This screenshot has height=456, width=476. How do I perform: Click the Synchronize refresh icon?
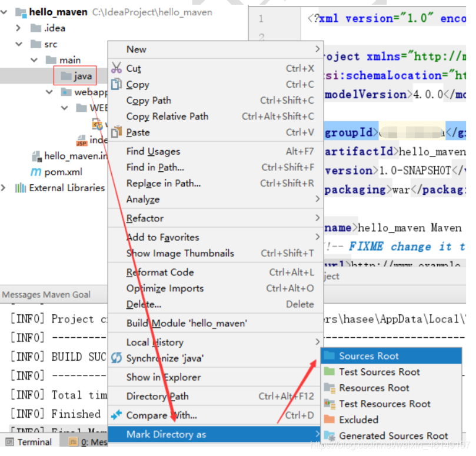click(116, 358)
